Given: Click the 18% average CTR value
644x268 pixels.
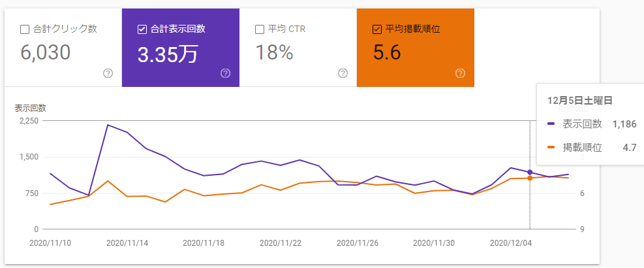Looking at the screenshot, I should point(273,53).
